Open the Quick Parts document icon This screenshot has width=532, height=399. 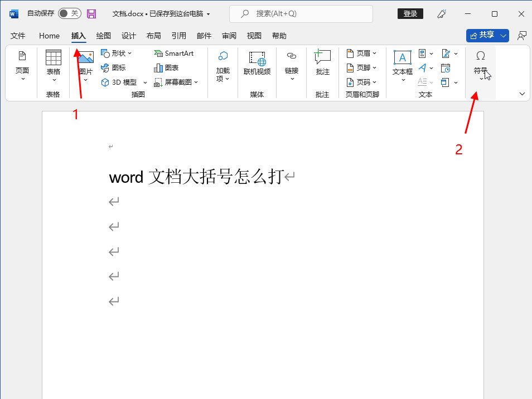(422, 53)
